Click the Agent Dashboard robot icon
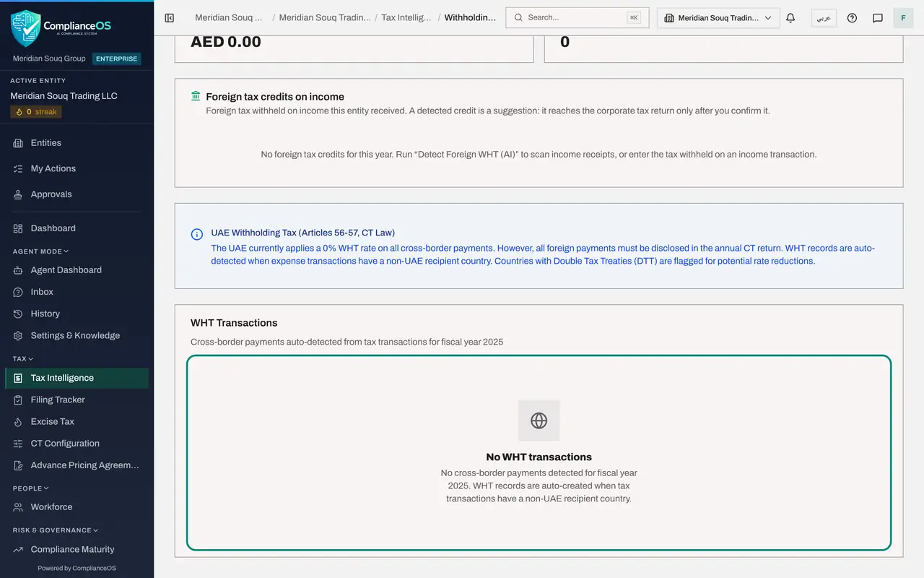This screenshot has height=578, width=924. [18, 270]
